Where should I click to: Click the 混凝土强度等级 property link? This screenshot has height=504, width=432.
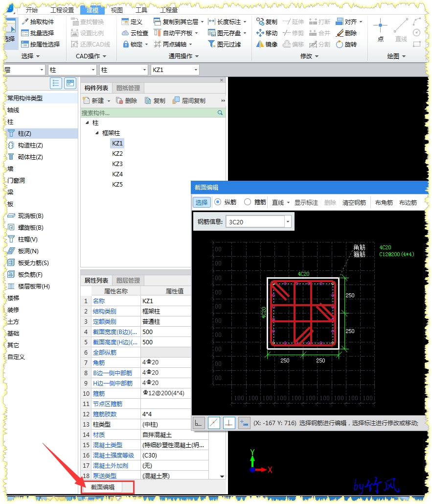tap(114, 455)
